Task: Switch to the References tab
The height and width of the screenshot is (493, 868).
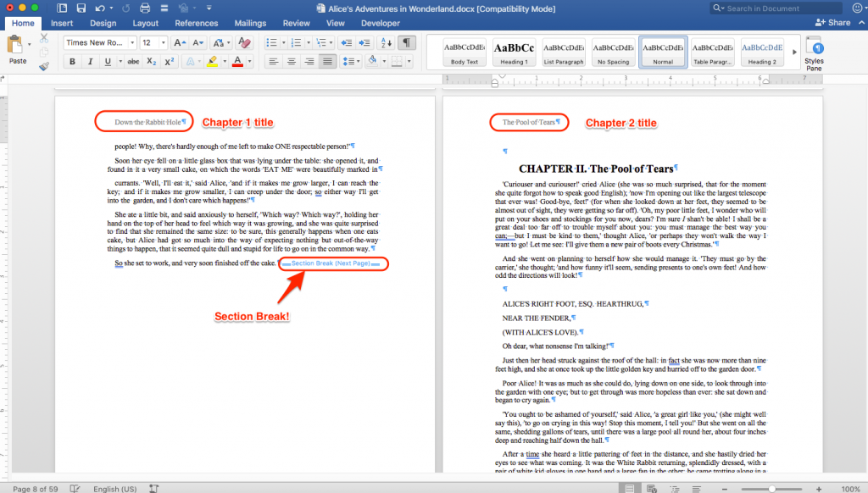Action: [x=197, y=23]
